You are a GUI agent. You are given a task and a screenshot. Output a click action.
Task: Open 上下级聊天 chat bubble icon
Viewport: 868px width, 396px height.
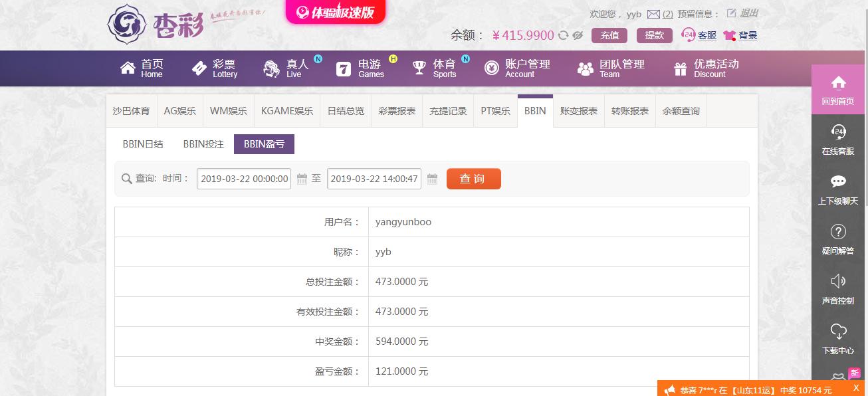point(839,181)
